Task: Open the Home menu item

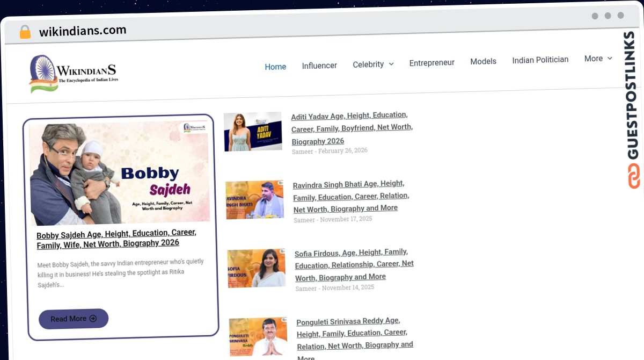Action: coord(275,67)
